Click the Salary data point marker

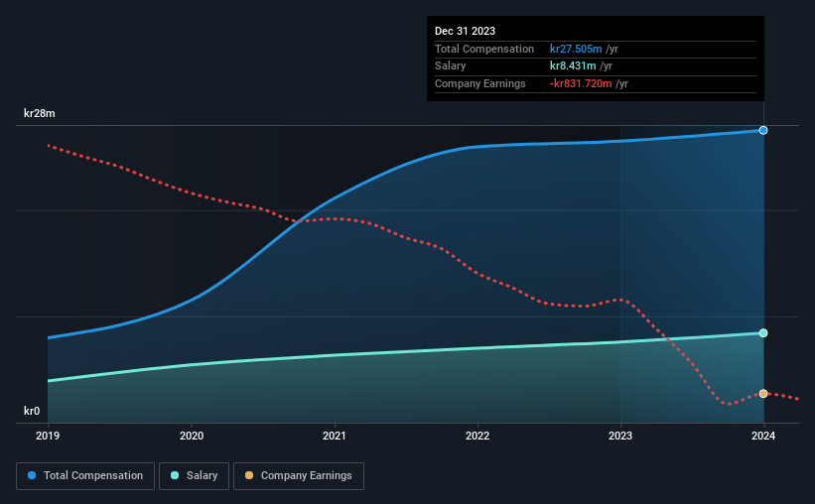pos(763,333)
